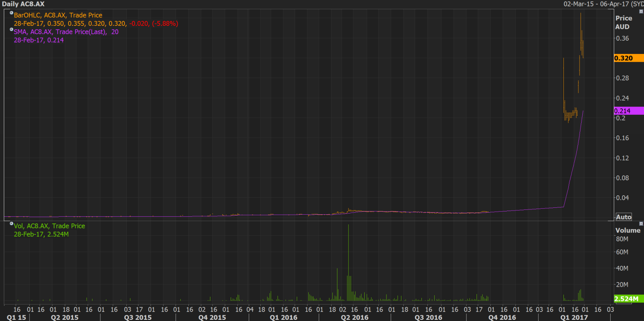Click the 60M volume axis label
This screenshot has width=644, height=321.
[622, 252]
